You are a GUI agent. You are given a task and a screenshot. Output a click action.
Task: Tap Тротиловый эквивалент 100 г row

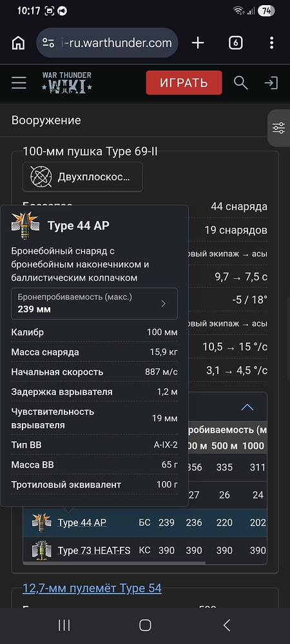(94, 485)
